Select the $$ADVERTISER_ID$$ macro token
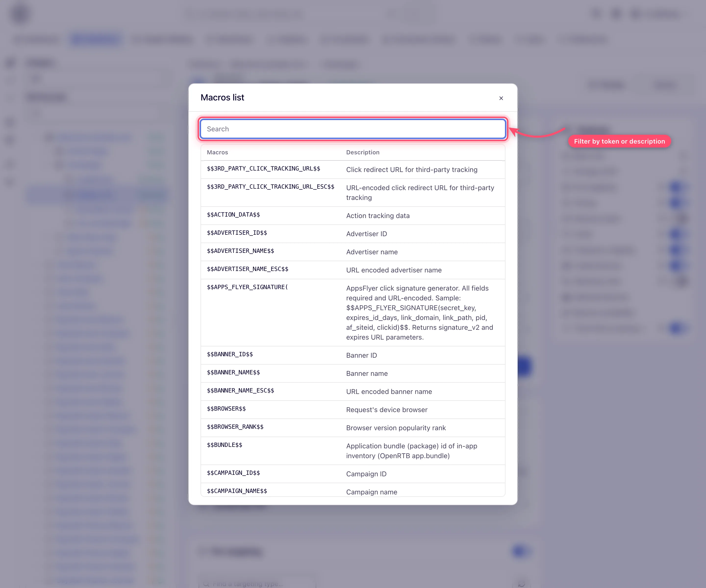This screenshot has width=706, height=588. (237, 233)
